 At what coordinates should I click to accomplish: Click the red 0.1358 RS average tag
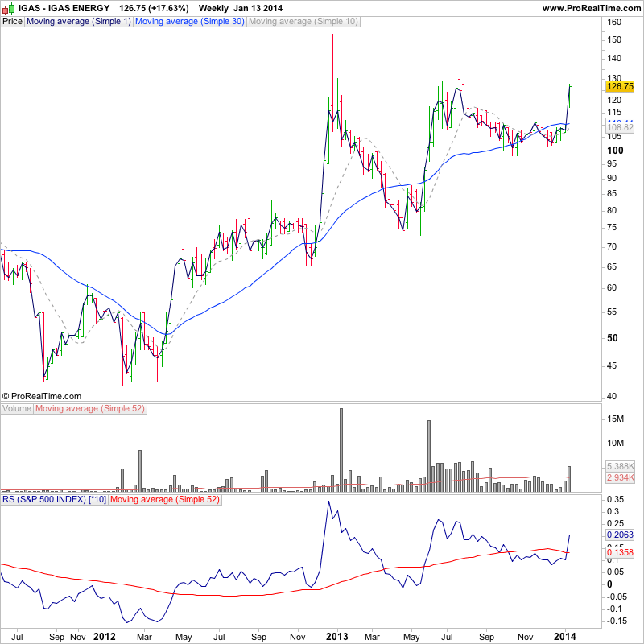click(620, 552)
